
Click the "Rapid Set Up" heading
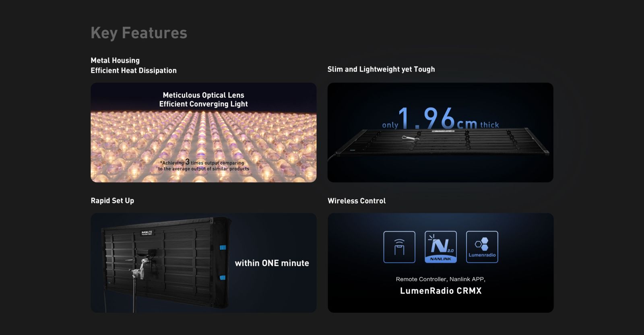tap(112, 201)
